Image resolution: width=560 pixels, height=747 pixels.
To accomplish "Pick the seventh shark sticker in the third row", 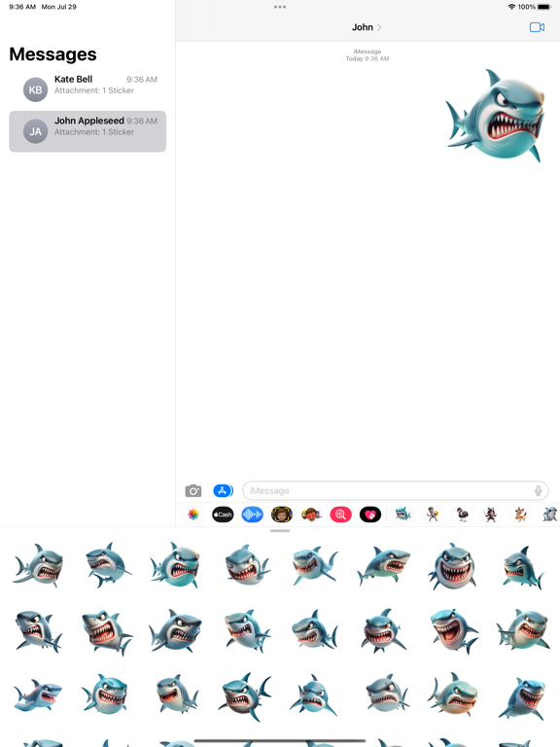I will pyautogui.click(x=453, y=694).
